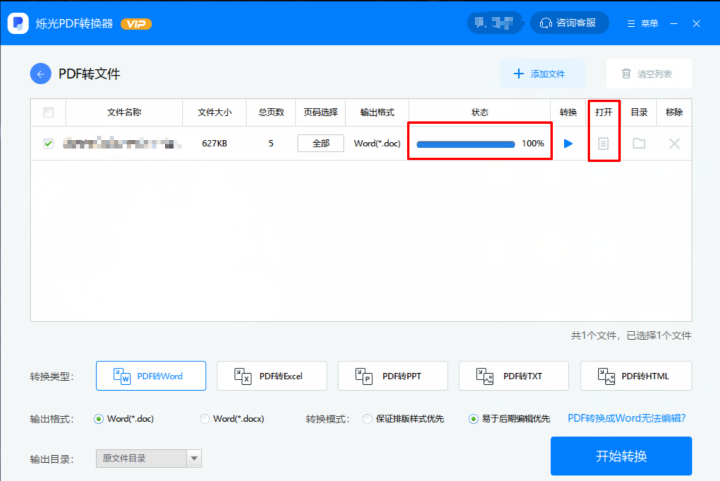Open output folder via 目录 folder icon
Viewport: 720px width, 481px height.
pos(639,144)
